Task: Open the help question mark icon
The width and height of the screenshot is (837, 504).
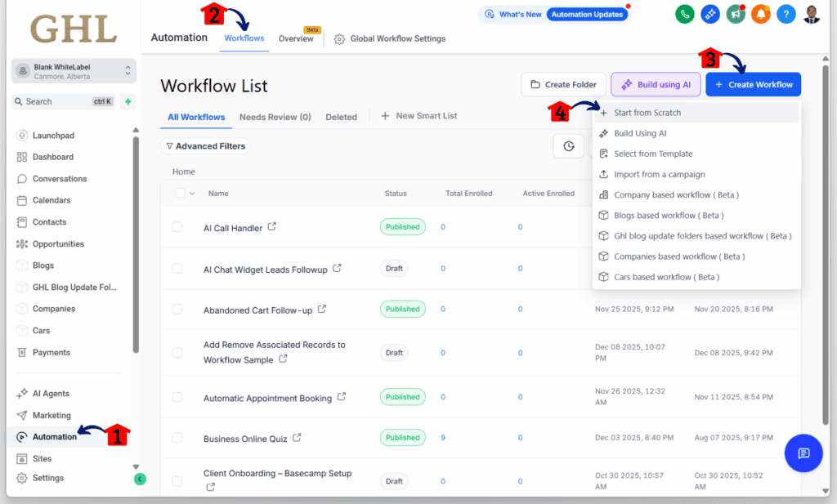Action: (786, 14)
